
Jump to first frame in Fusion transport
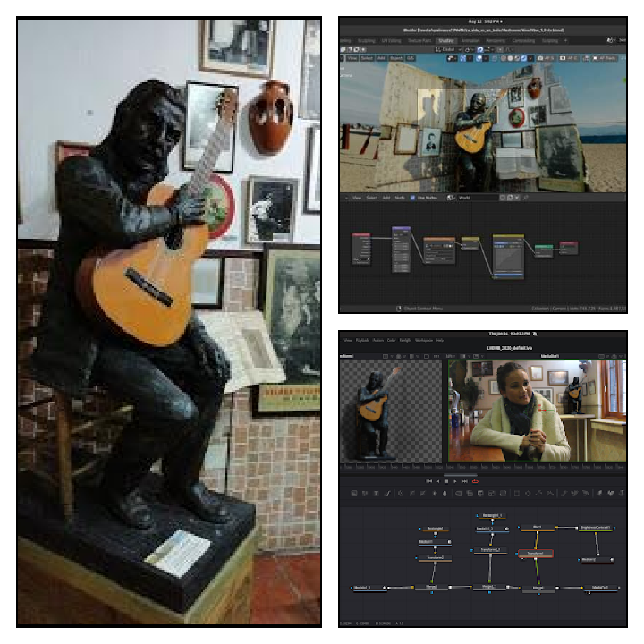pyautogui.click(x=428, y=481)
